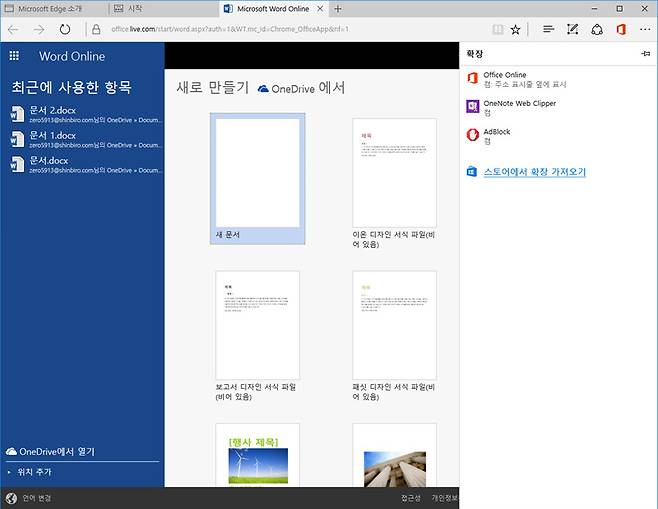
Task: Open the AdBlock extension entry
Action: [x=488, y=136]
